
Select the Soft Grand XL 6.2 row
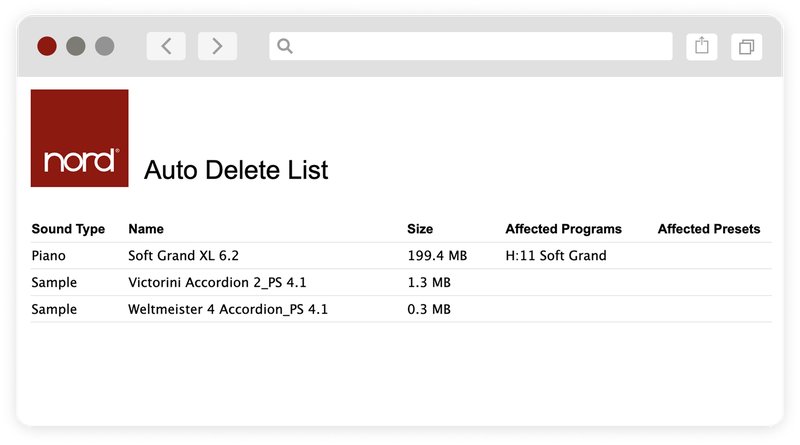(x=401, y=256)
